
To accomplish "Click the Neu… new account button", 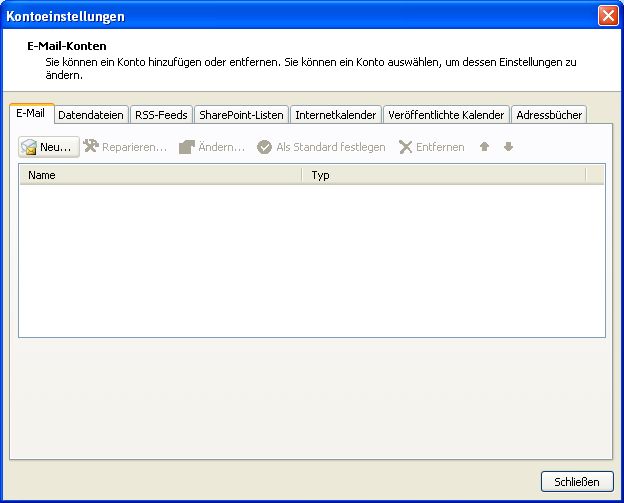I will point(48,147).
